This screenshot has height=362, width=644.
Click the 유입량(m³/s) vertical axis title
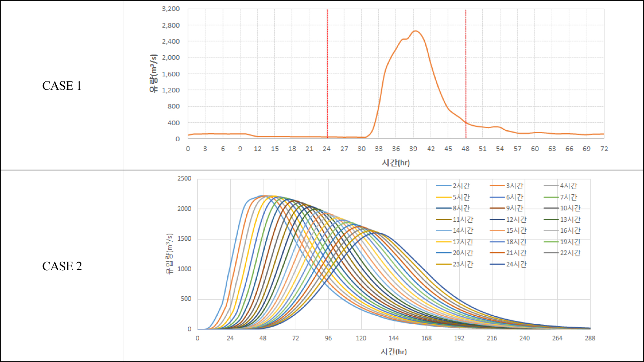[x=169, y=254]
